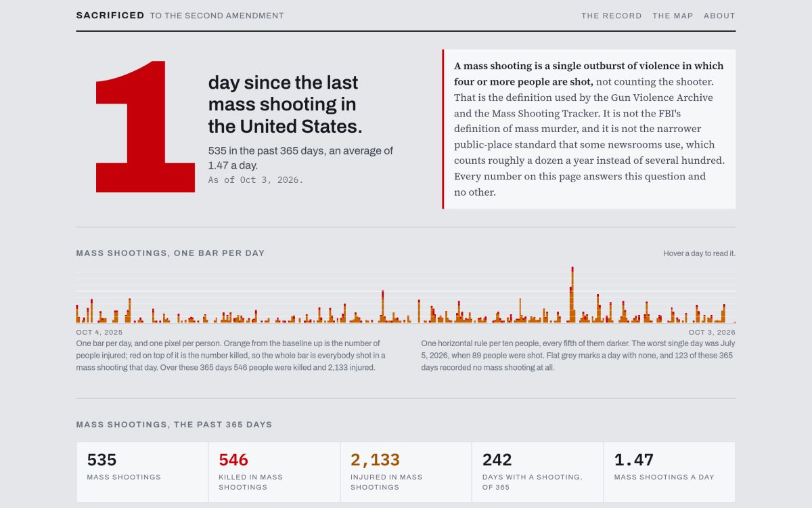
Task: Click the tagline "TO THE SECOND AMENDMENT"
Action: point(217,16)
